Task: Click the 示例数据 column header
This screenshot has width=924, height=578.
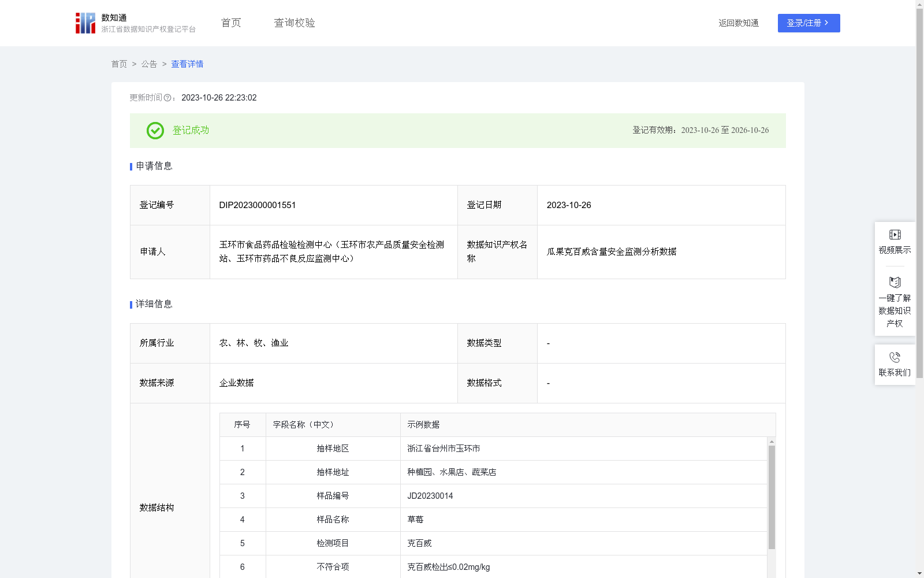Action: 588,425
